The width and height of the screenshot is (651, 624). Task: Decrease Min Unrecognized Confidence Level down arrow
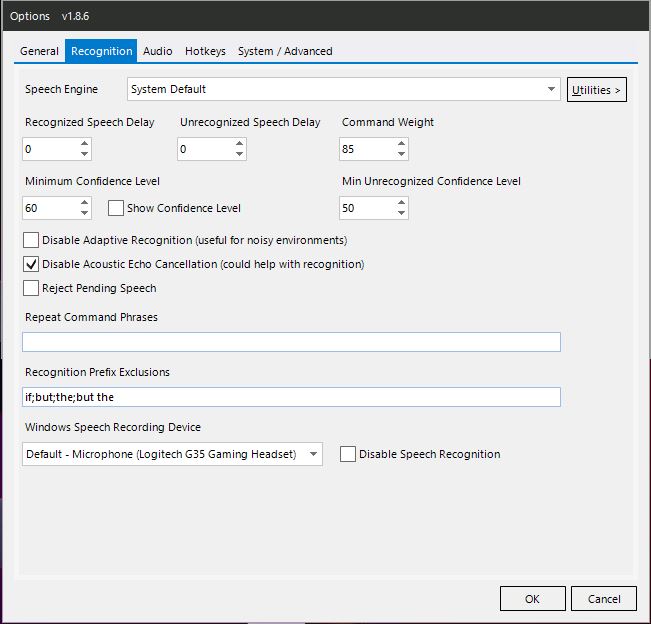click(401, 213)
